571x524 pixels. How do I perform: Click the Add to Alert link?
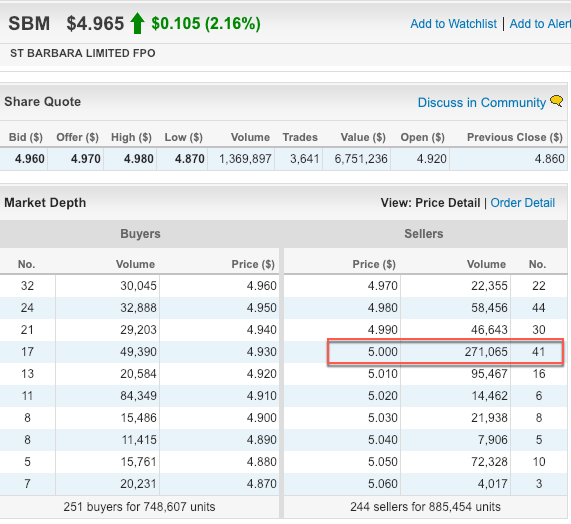(x=540, y=24)
